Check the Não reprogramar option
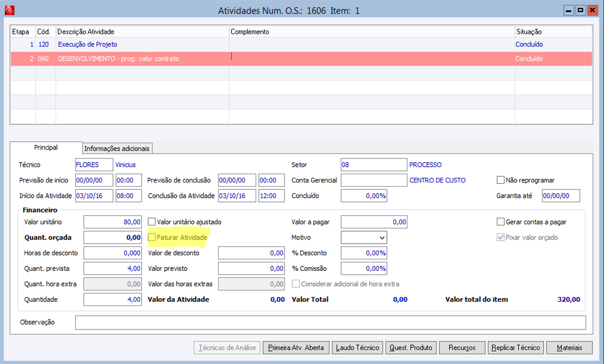This screenshot has height=364, width=604. tap(500, 180)
